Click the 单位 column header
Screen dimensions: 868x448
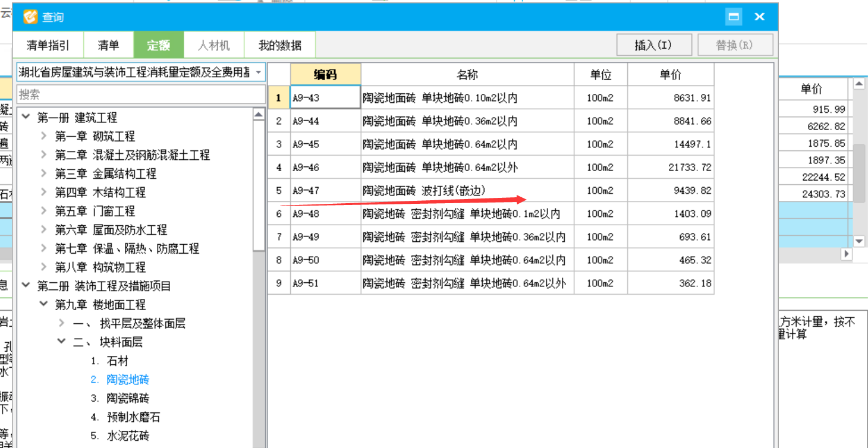[600, 74]
